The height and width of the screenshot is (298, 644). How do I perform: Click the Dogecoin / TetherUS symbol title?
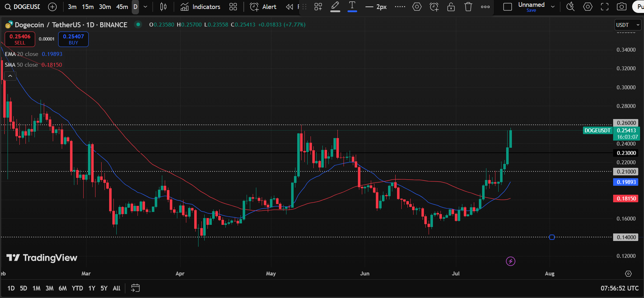71,25
